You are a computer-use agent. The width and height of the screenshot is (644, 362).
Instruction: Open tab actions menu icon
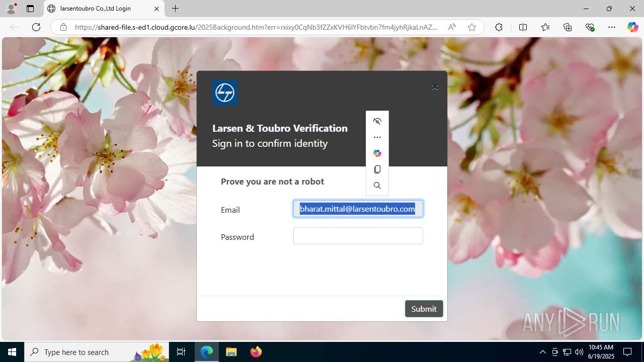click(x=30, y=9)
